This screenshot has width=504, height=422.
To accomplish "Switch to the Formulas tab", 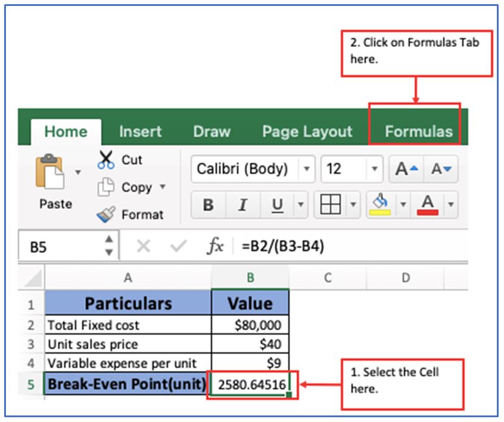I will (418, 132).
